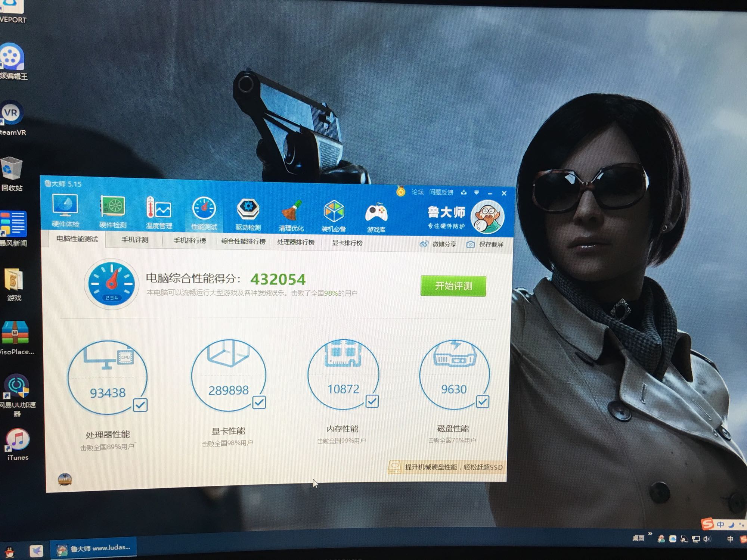The height and width of the screenshot is (560, 747).
Task: Click the performance score gauge dial
Action: [112, 284]
